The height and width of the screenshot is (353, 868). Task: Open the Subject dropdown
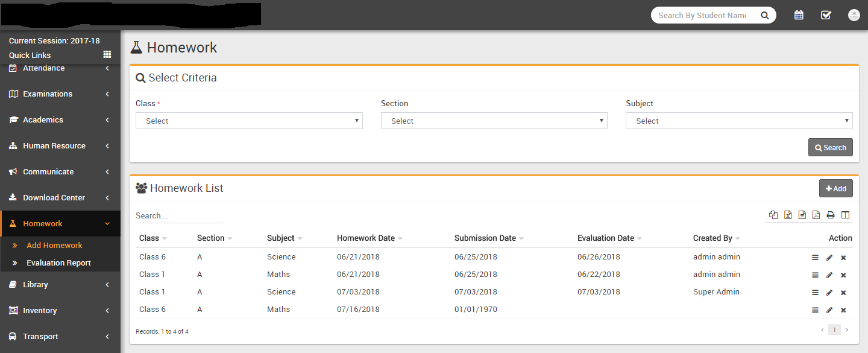click(x=739, y=121)
